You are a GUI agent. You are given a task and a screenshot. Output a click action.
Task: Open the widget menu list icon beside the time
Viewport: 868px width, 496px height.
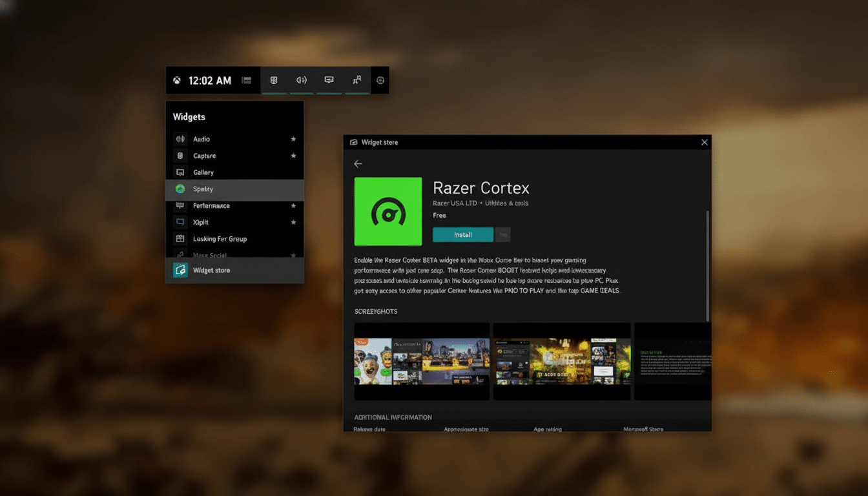pos(246,80)
